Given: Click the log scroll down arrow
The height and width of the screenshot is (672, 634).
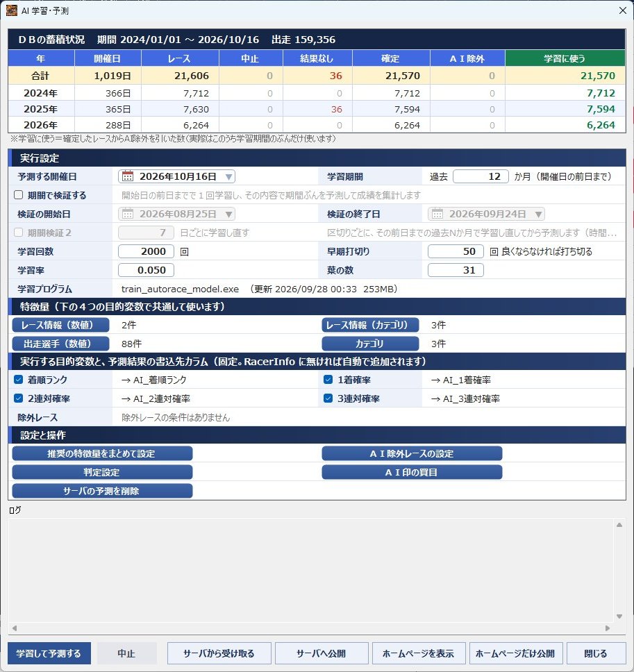Looking at the screenshot, I should [x=619, y=616].
